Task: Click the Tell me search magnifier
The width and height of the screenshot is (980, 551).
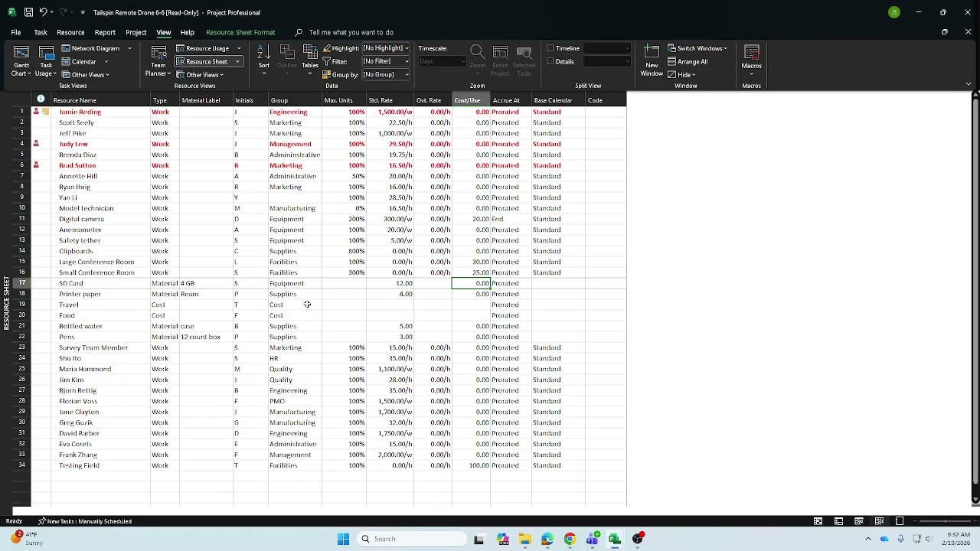Action: coord(299,32)
